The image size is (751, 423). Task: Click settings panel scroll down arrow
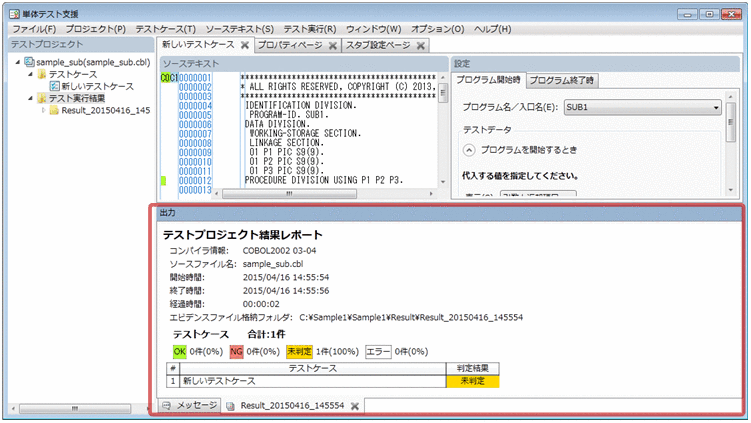[730, 190]
